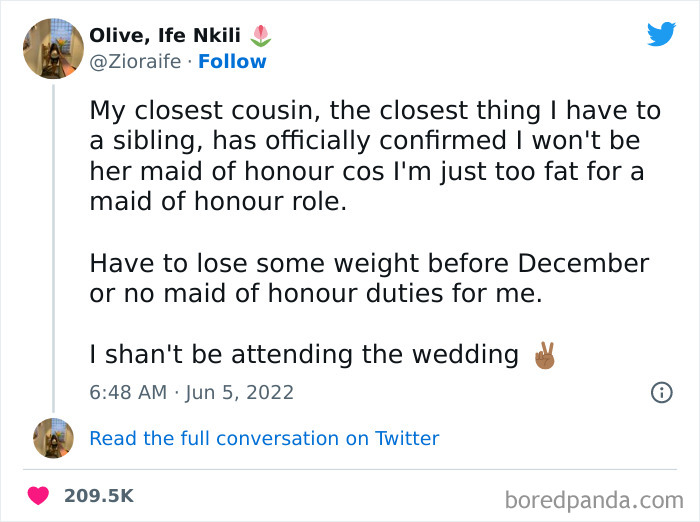The width and height of the screenshot is (700, 522).
Task: Click the paragraph 'Have to lose some weight'
Action: (x=368, y=278)
